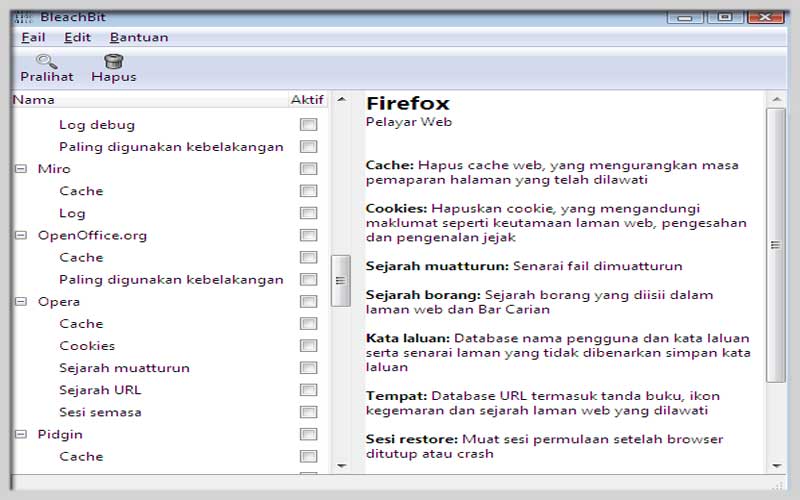Image resolution: width=800 pixels, height=500 pixels.
Task: Check the Opera Cookies checkbox
Action: tap(308, 345)
